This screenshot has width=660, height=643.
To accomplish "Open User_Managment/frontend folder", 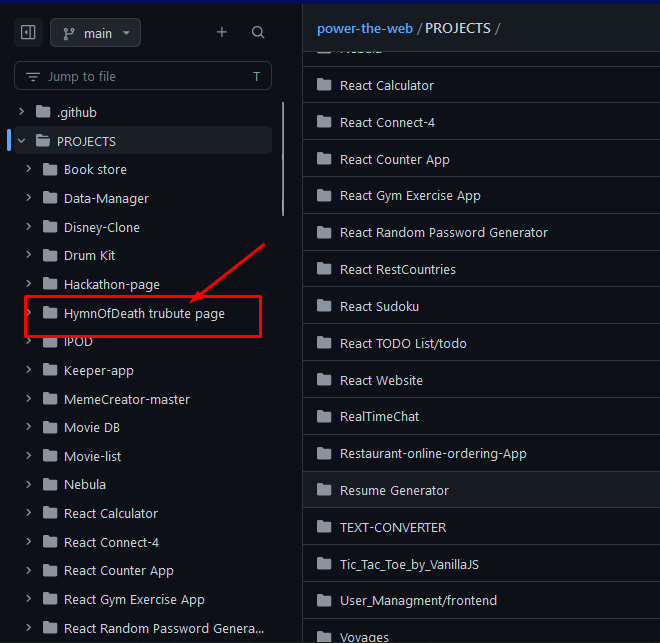I will 418,600.
